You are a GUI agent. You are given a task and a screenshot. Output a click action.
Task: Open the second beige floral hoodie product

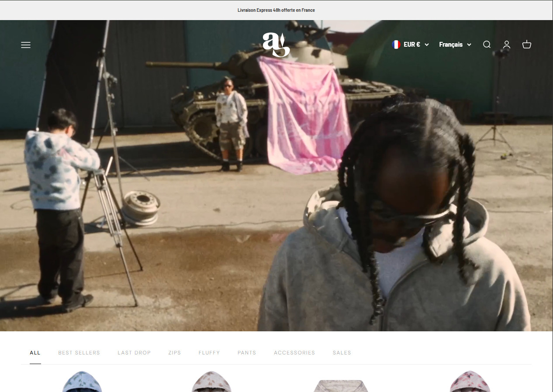click(211, 382)
